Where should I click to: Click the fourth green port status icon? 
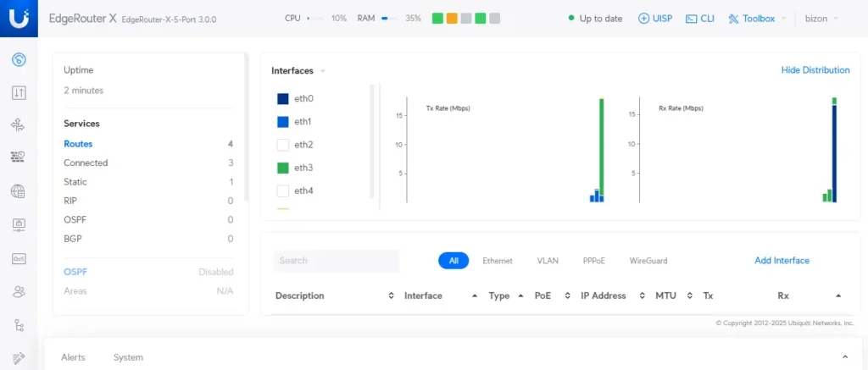click(x=481, y=19)
